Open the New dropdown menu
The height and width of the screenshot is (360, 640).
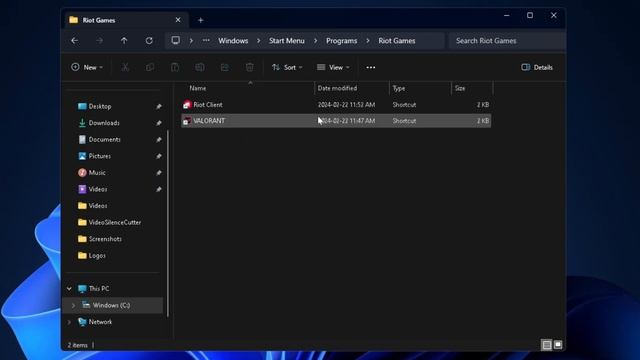coord(87,67)
